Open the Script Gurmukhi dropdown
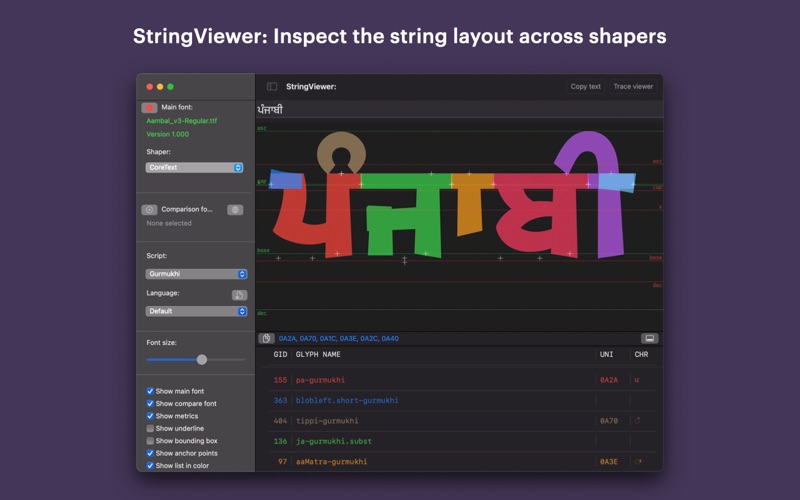The height and width of the screenshot is (500, 800). coord(196,274)
